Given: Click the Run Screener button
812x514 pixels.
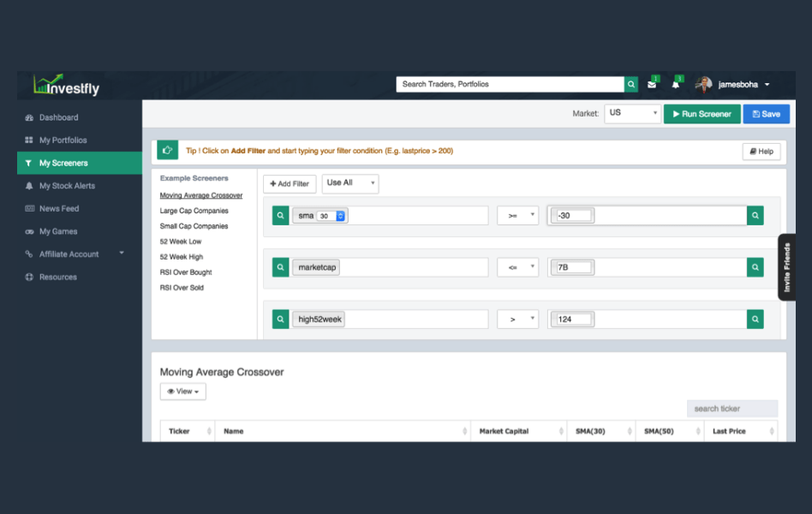Looking at the screenshot, I should (x=702, y=114).
